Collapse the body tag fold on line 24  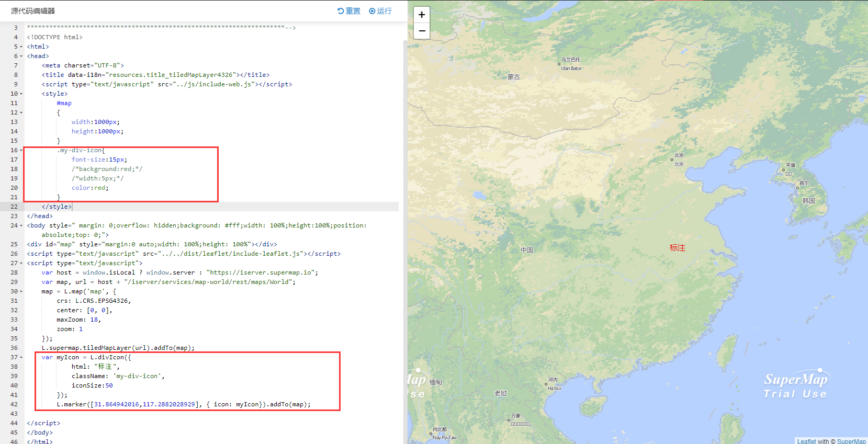[21, 225]
